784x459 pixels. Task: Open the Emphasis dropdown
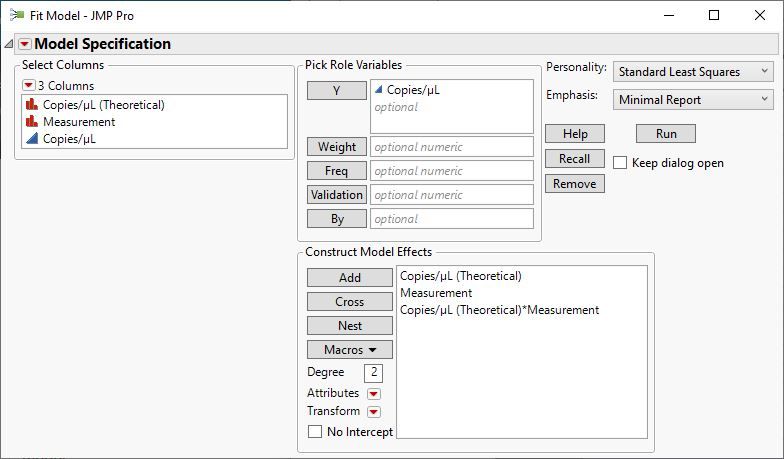point(693,100)
